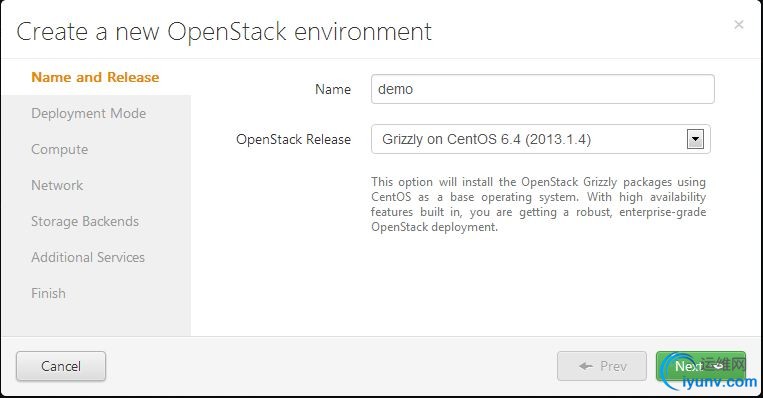Screen dimensions: 763x398
Task: Click the right arrow icon on Next
Action: tap(716, 366)
